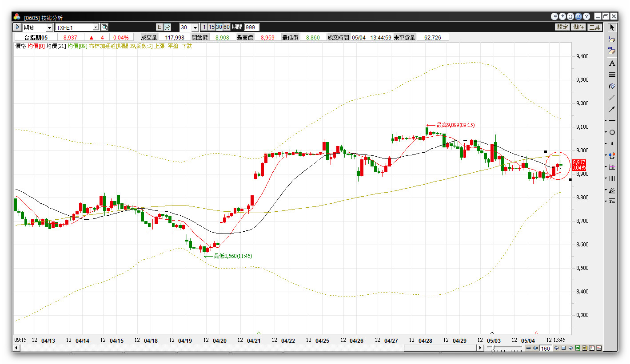Select the vertical parallel lines tool
The height and width of the screenshot is (364, 630).
click(612, 178)
